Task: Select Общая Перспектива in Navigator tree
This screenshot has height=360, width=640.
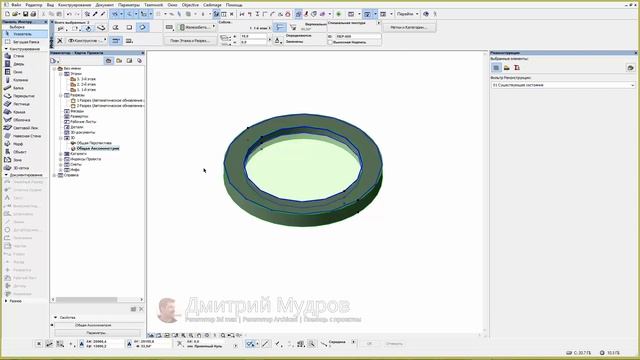Action: click(x=94, y=143)
